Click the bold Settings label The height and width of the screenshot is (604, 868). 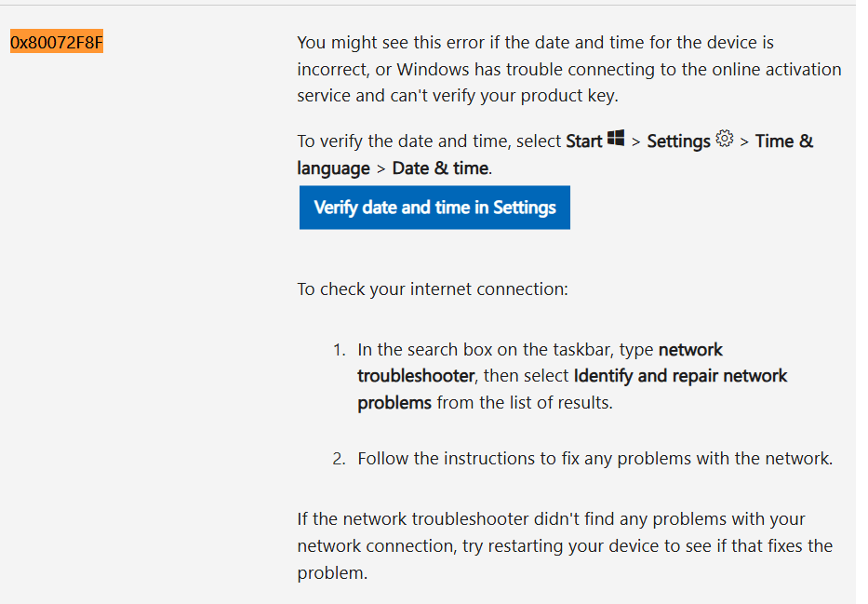[x=678, y=141]
